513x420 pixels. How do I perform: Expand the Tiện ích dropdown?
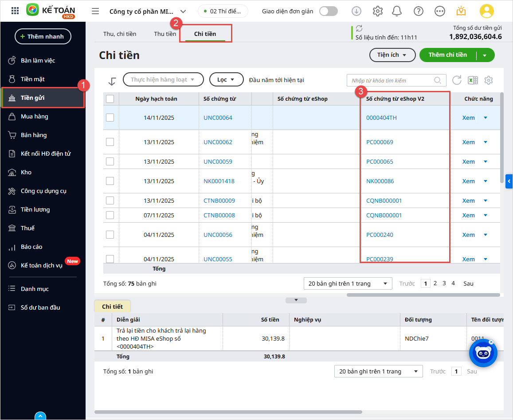click(x=392, y=55)
